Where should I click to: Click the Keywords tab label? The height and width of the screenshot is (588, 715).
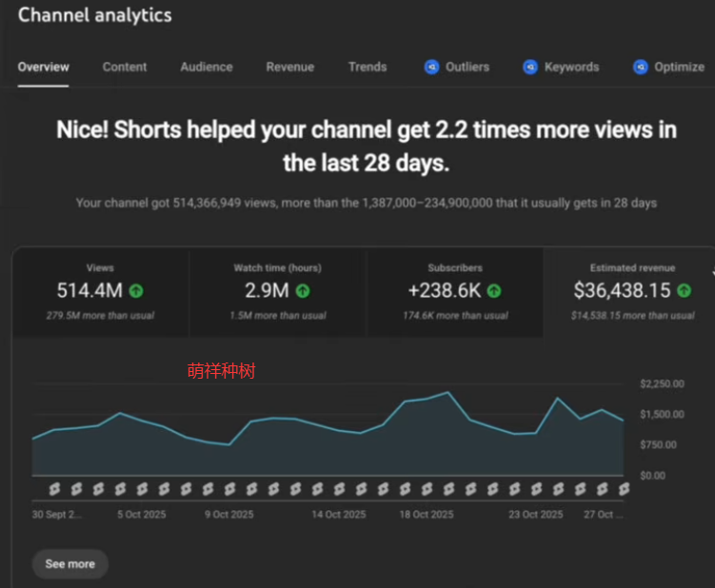pos(572,67)
